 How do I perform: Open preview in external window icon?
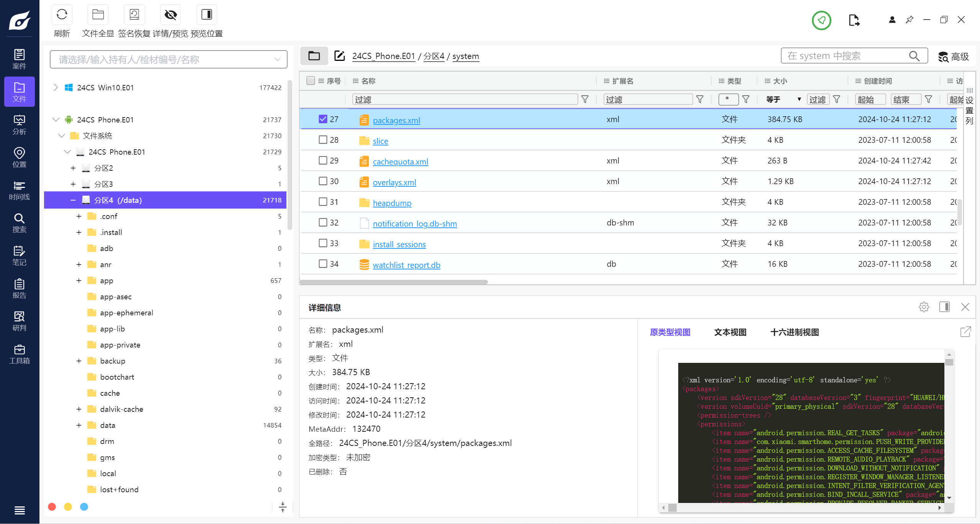click(x=965, y=332)
